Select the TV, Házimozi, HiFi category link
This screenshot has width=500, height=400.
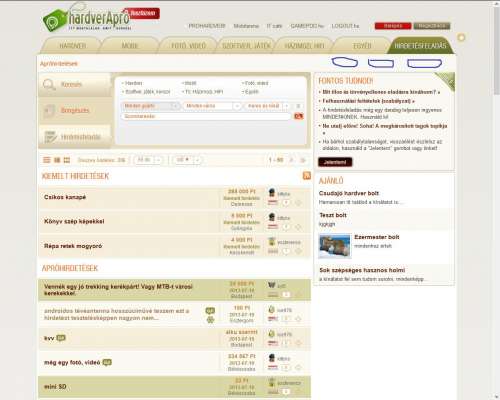coord(204,92)
